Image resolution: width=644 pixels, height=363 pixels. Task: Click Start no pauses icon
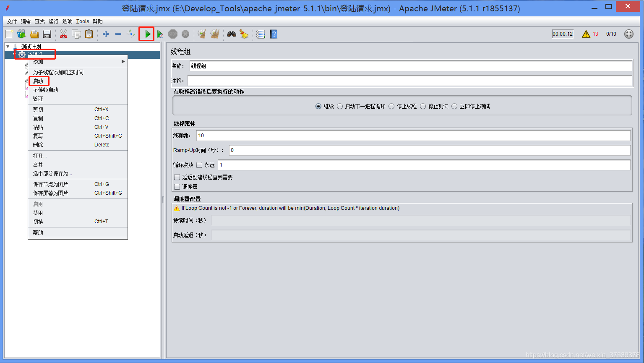160,34
